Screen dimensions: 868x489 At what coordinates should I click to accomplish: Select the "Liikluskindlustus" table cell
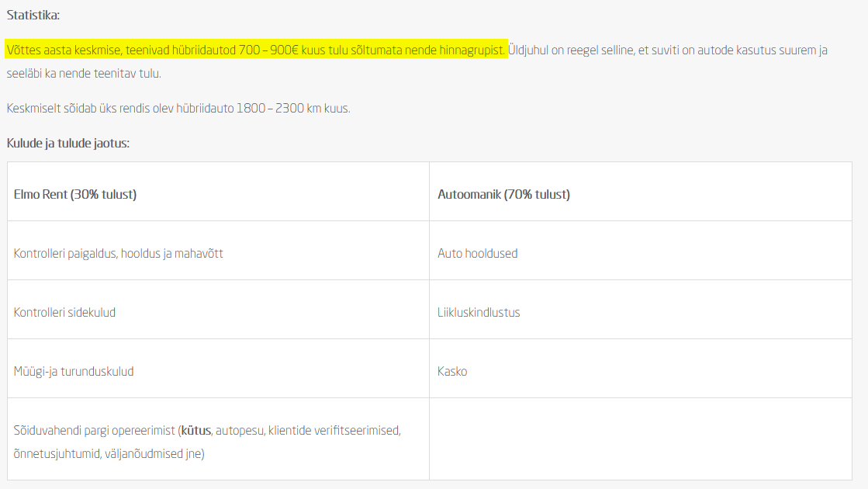(x=479, y=312)
